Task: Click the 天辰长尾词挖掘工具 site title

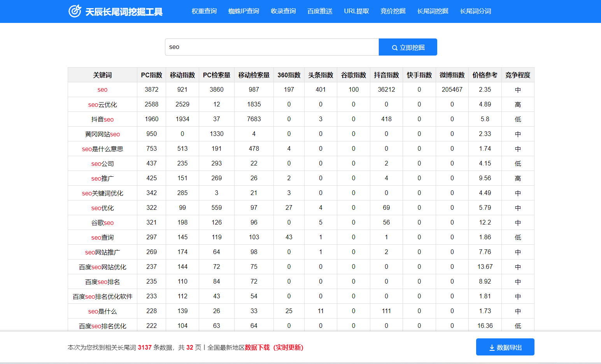Action: [124, 12]
